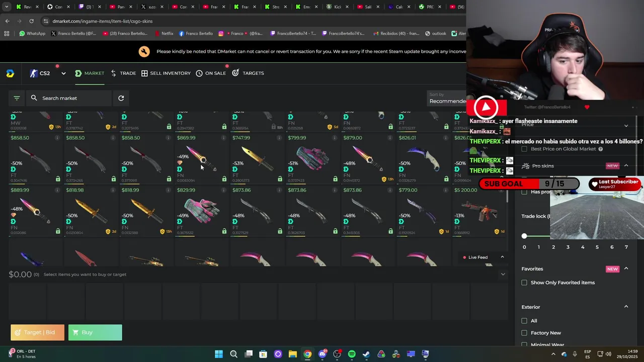Show hidden system tray icons
Screen dimensions: 644x362
point(553,354)
